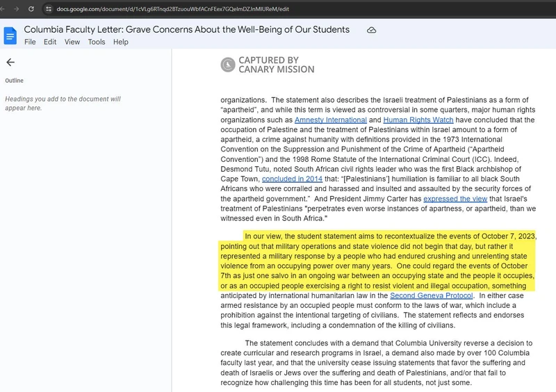This screenshot has height=392, width=556.
Task: Open the Tools menu
Action: (x=97, y=42)
